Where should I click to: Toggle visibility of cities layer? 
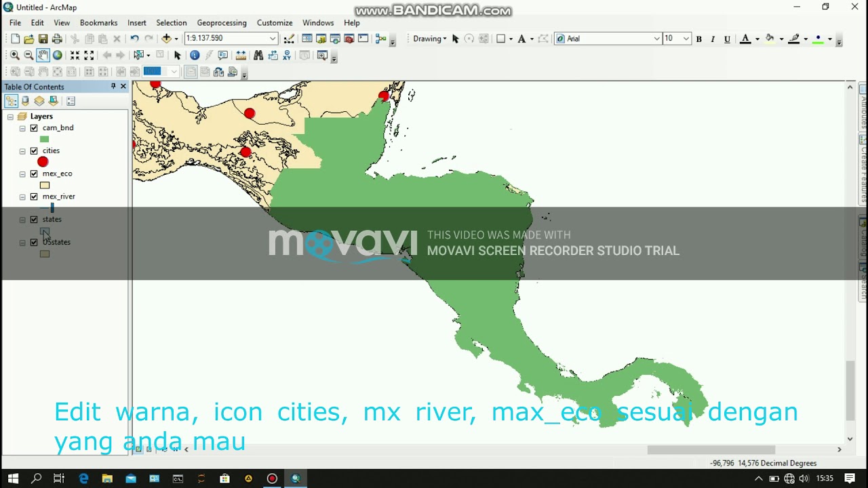coord(34,151)
